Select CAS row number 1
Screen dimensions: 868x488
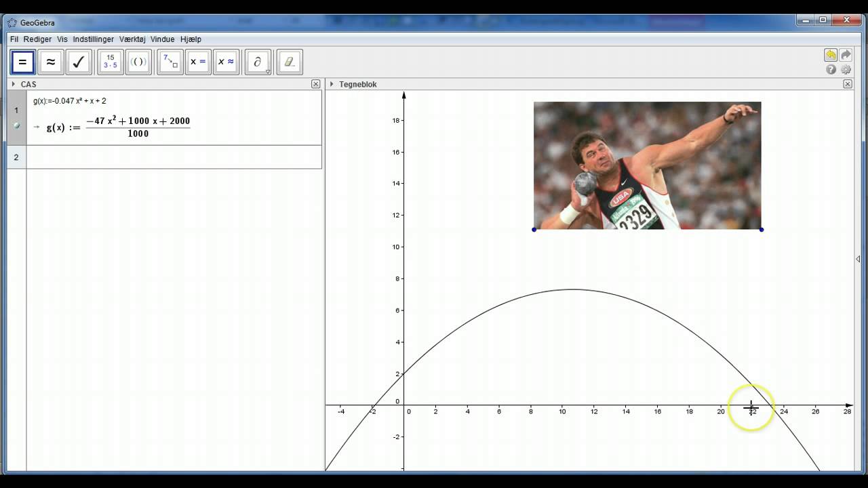click(x=16, y=110)
